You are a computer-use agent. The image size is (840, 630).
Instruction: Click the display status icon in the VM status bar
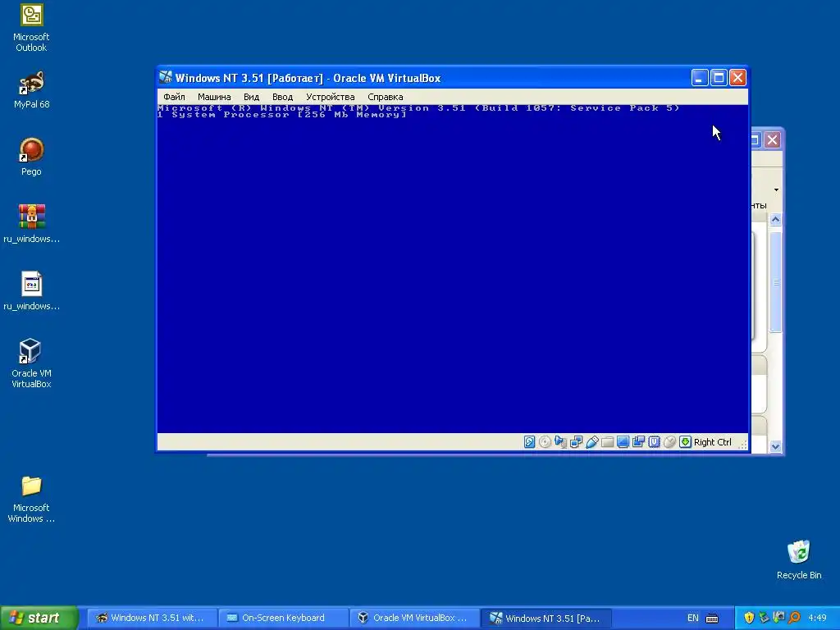point(623,442)
